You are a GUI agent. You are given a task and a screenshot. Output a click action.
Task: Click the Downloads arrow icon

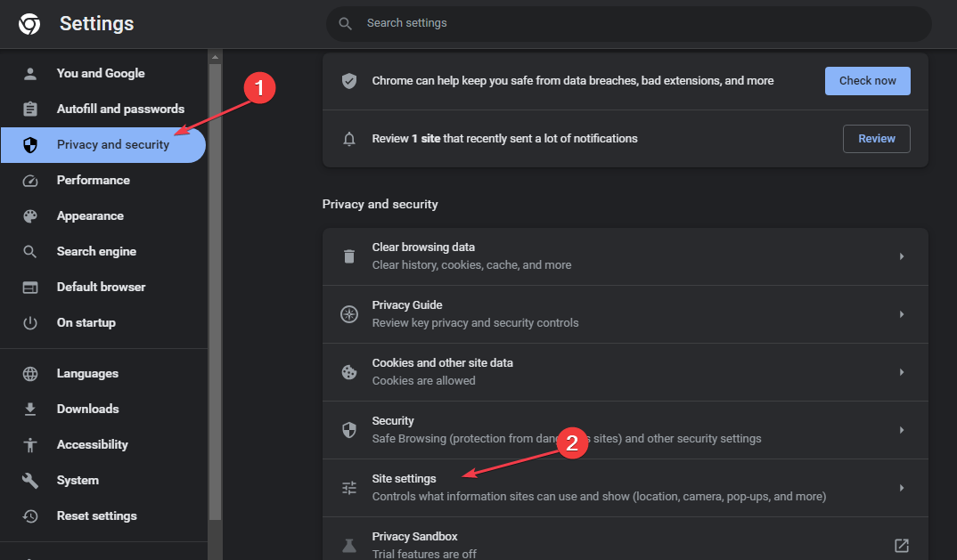click(30, 410)
